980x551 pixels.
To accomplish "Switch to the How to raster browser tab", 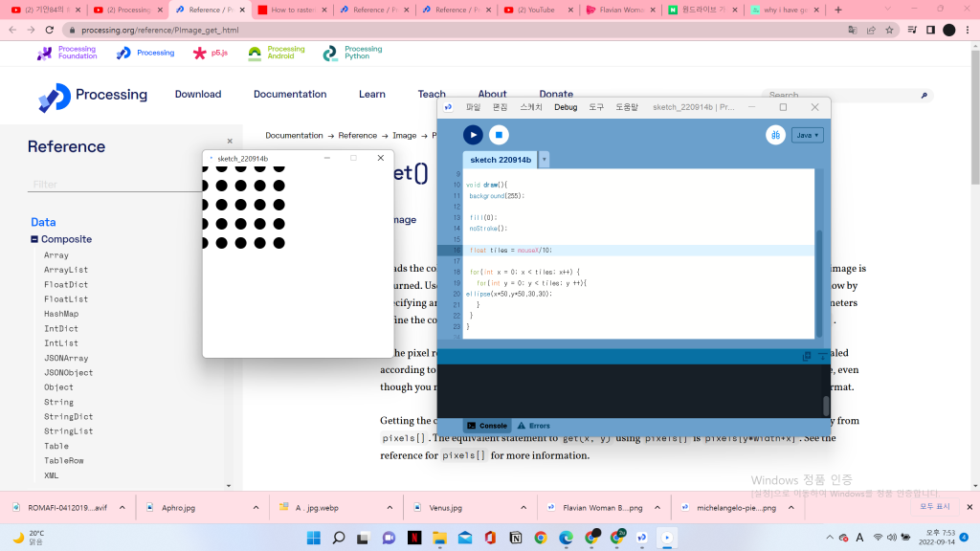I will click(292, 10).
